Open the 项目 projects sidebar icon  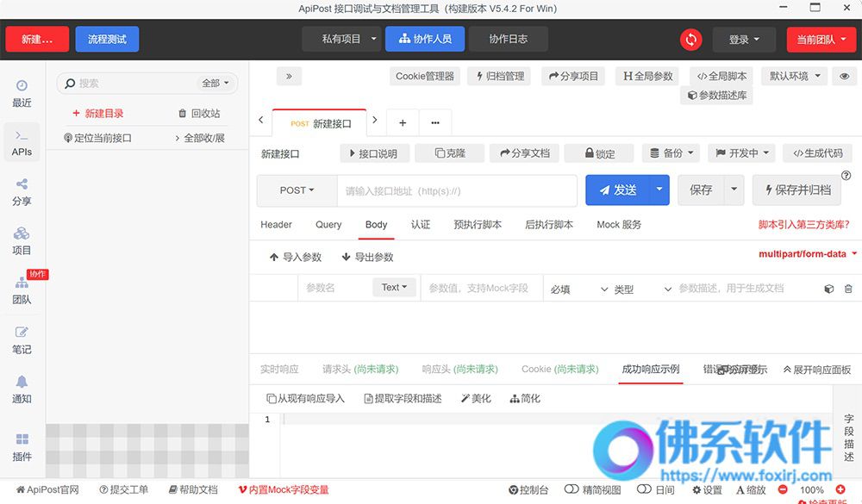[x=22, y=241]
